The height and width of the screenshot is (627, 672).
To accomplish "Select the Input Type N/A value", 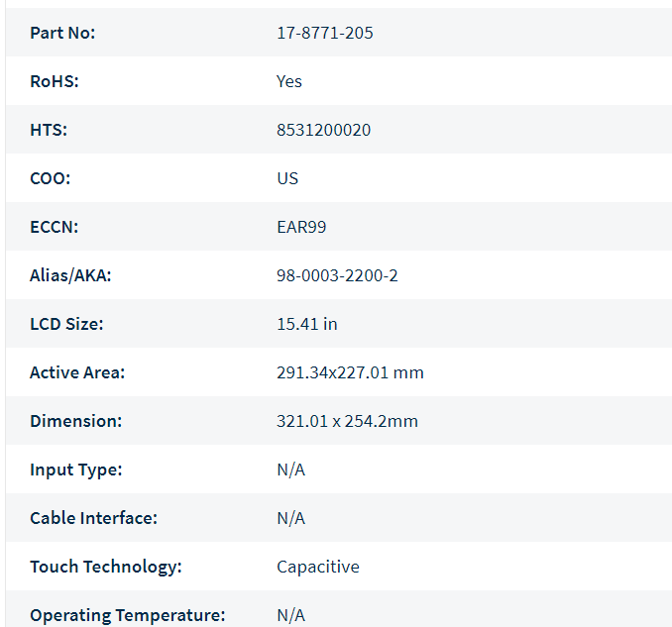I will click(x=291, y=470).
